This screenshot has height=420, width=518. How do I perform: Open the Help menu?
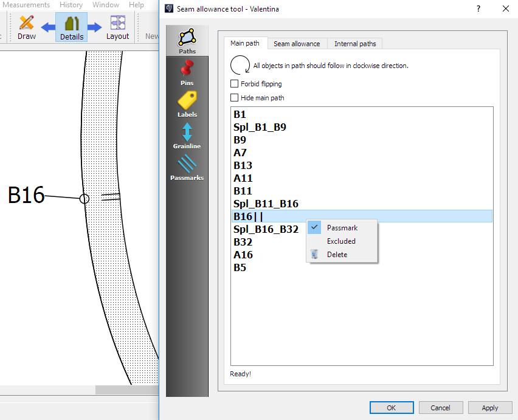pyautogui.click(x=136, y=5)
